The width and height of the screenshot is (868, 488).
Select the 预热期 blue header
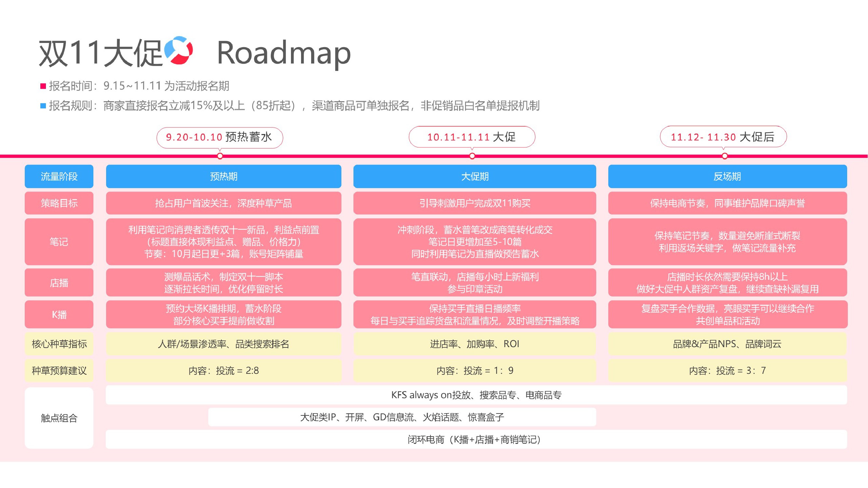(223, 176)
